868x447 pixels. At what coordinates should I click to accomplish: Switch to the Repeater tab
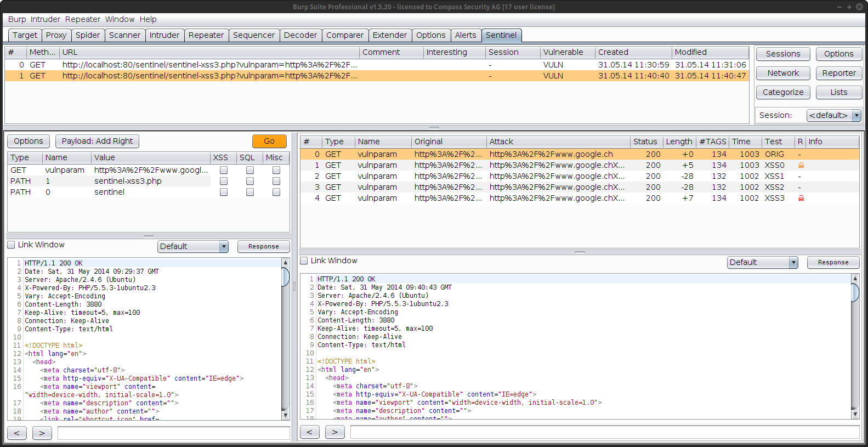(206, 35)
